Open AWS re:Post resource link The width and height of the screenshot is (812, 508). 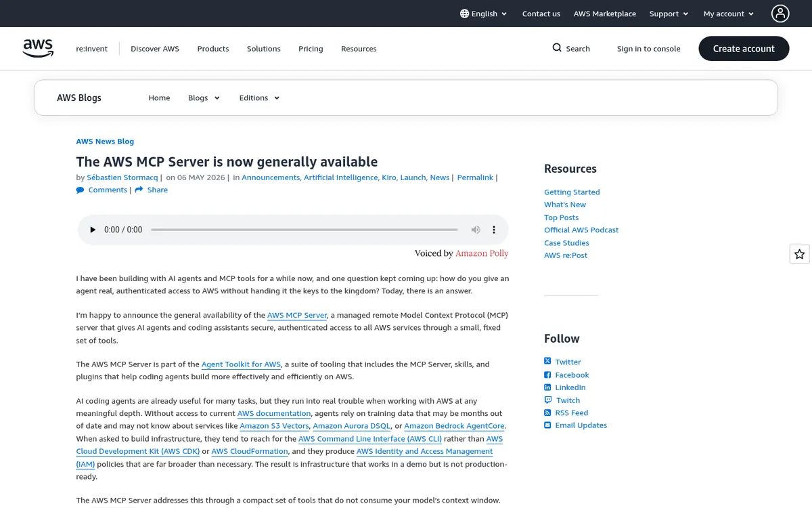(x=566, y=255)
